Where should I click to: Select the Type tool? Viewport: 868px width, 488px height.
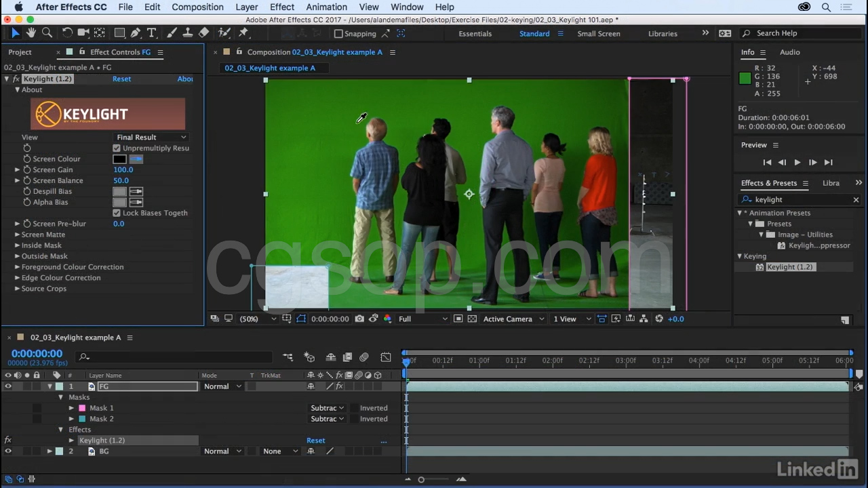[x=152, y=33]
